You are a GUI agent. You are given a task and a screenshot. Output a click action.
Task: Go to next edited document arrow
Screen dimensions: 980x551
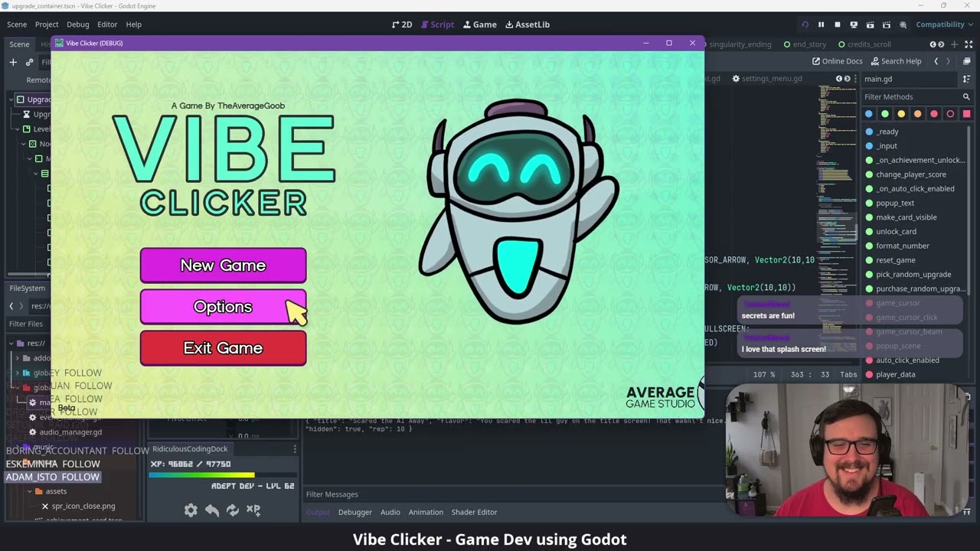948,61
